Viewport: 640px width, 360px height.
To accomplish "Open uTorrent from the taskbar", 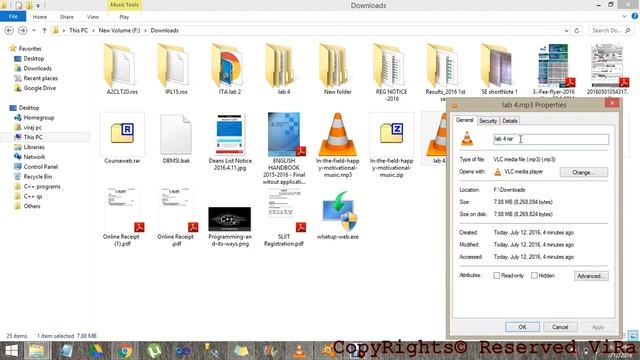I will pyautogui.click(x=154, y=351).
